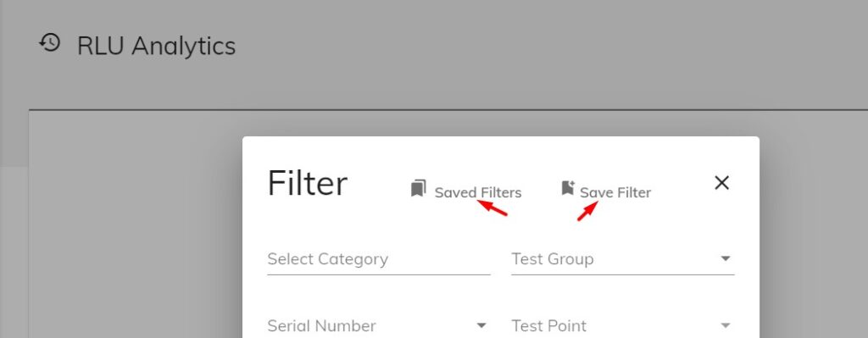Click the underline beneath Select Category
This screenshot has height=338, width=868.
pos(379,274)
